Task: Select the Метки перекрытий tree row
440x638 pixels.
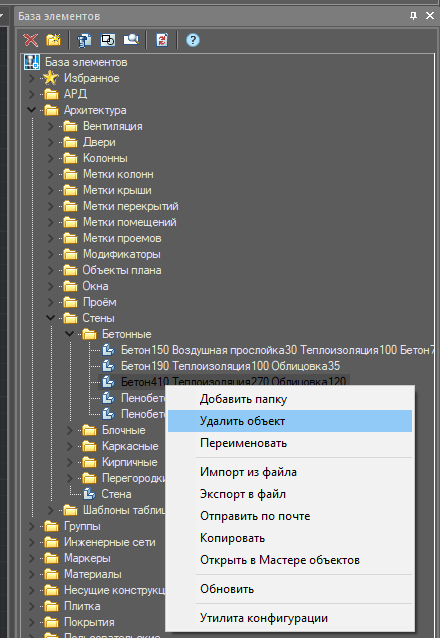Action: tap(131, 206)
